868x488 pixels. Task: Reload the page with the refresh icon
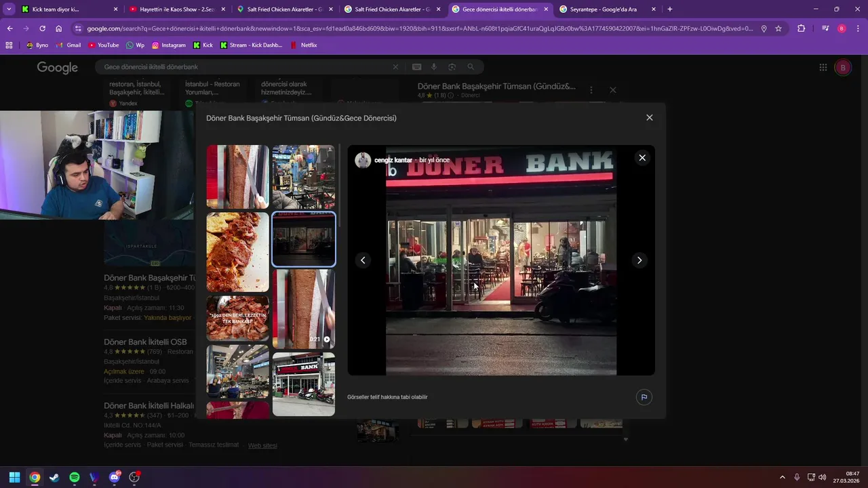(x=42, y=28)
